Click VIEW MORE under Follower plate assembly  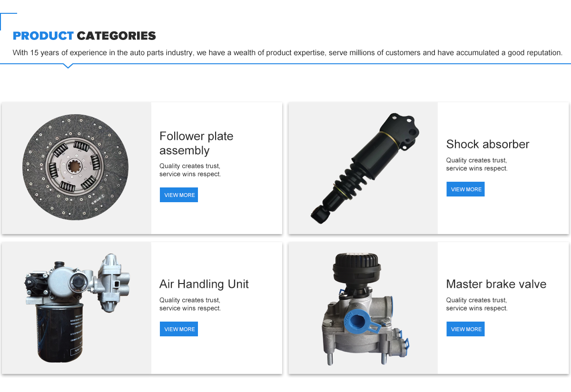point(179,195)
